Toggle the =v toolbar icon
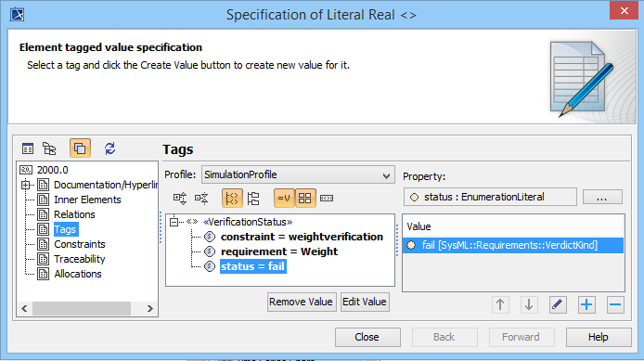644x361 pixels. point(284,199)
